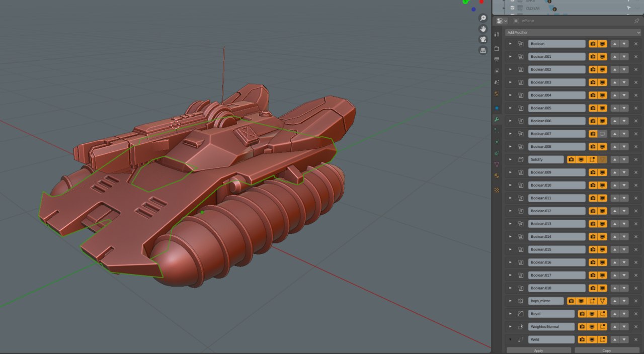Screen dimensions: 644x354
Task: Collapse the Weld modifier panel
Action: (510, 339)
